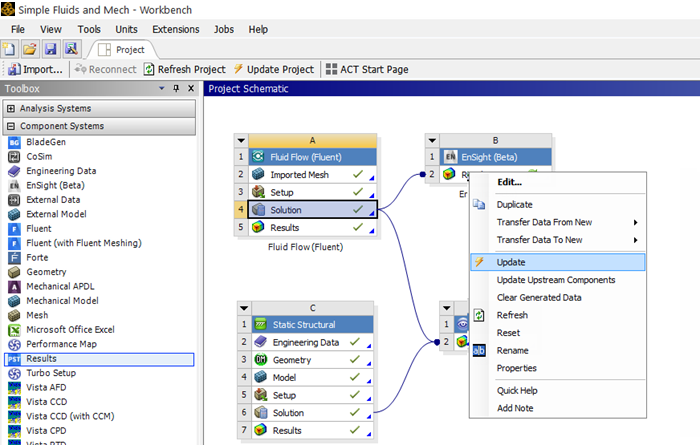Open Transfer Data From New submenu
The image size is (700, 445).
click(x=558, y=222)
